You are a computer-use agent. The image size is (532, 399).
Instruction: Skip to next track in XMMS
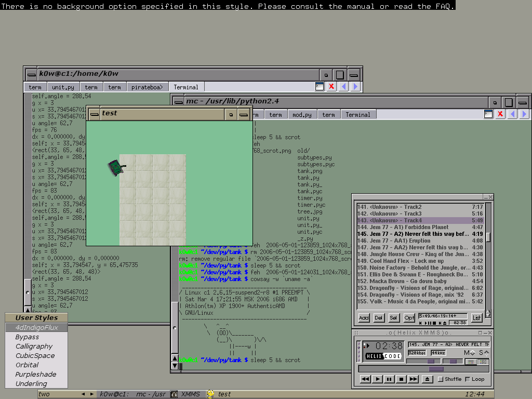413,379
